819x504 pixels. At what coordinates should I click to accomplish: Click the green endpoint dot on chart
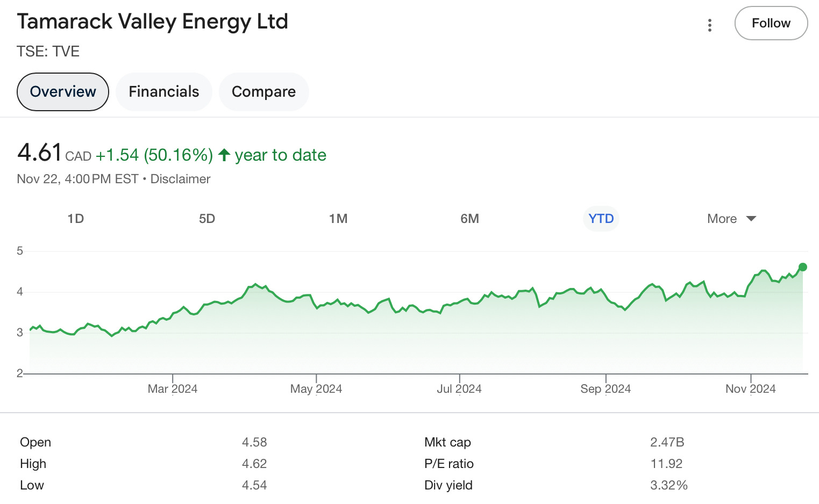tap(803, 267)
